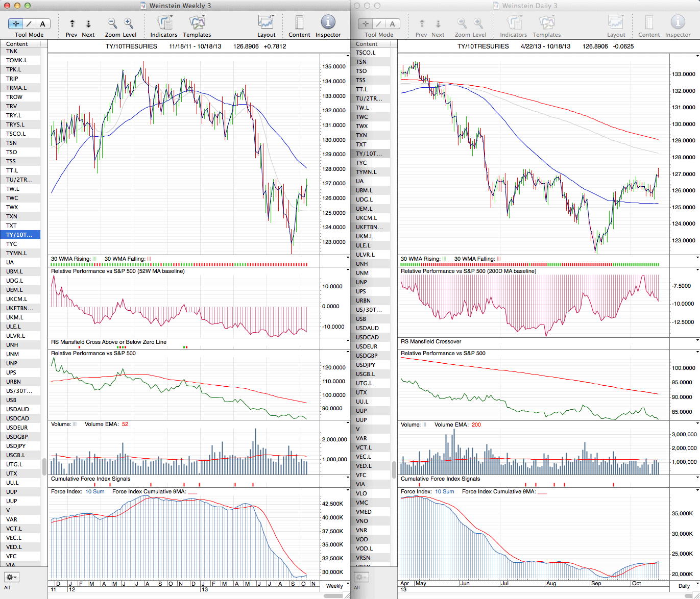
Task: Open the Templates toolbar menu
Action: point(197,23)
